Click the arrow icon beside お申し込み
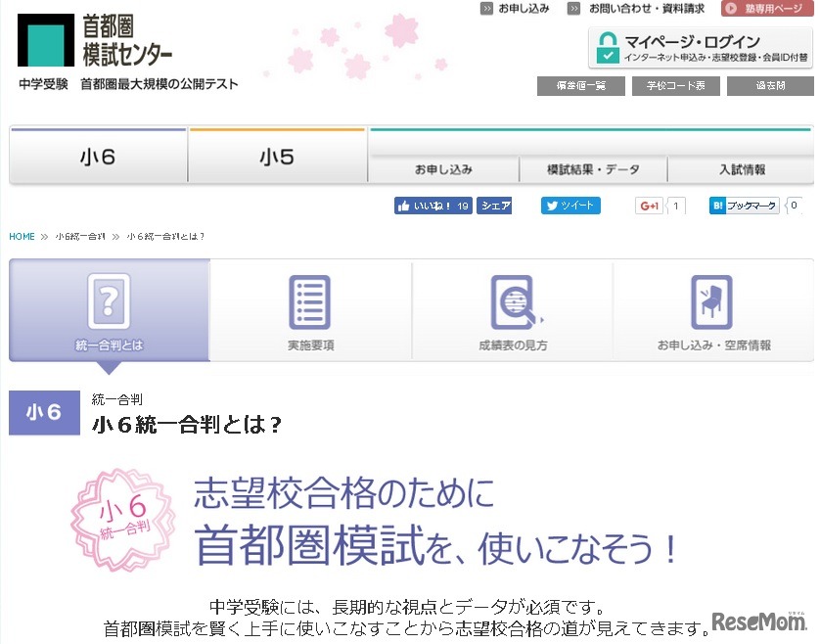 (x=486, y=9)
